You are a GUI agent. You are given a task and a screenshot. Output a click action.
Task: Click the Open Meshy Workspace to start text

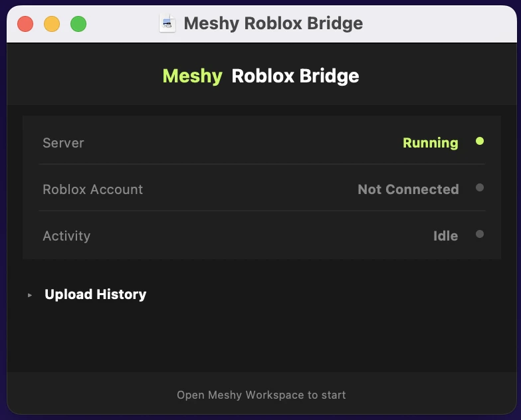point(261,395)
